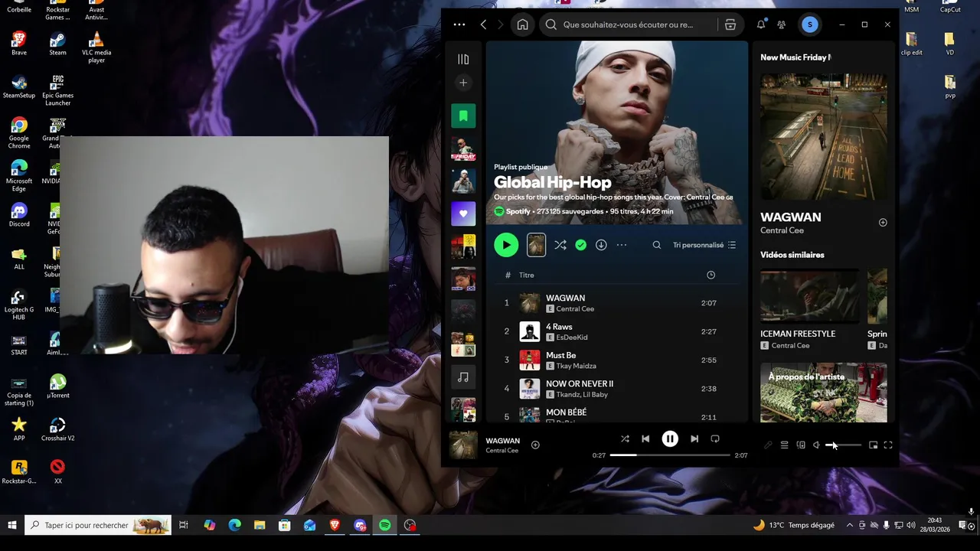Open Task View in taskbar

click(x=184, y=525)
